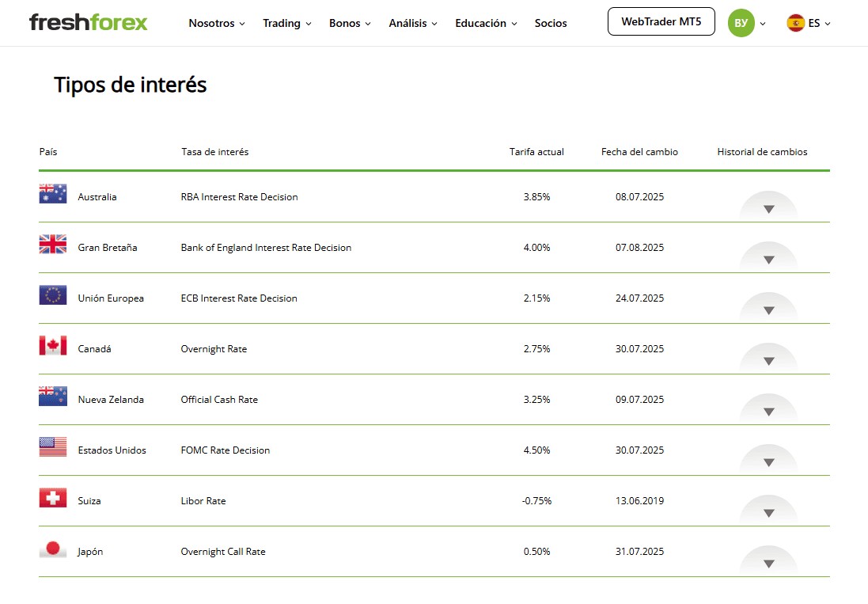Click the Unión Europea flag icon
868x604 pixels.
(x=53, y=295)
